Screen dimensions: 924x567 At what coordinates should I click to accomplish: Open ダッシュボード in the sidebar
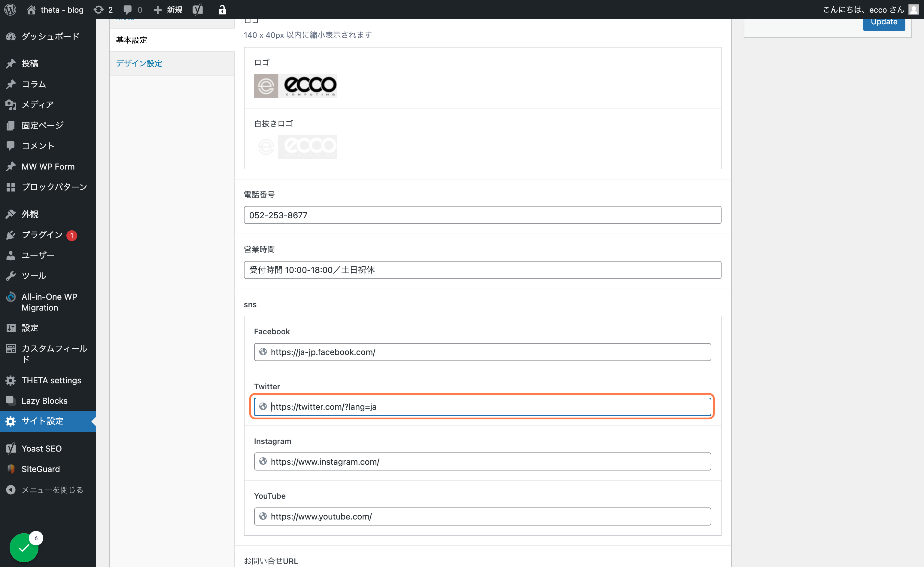pyautogui.click(x=48, y=36)
